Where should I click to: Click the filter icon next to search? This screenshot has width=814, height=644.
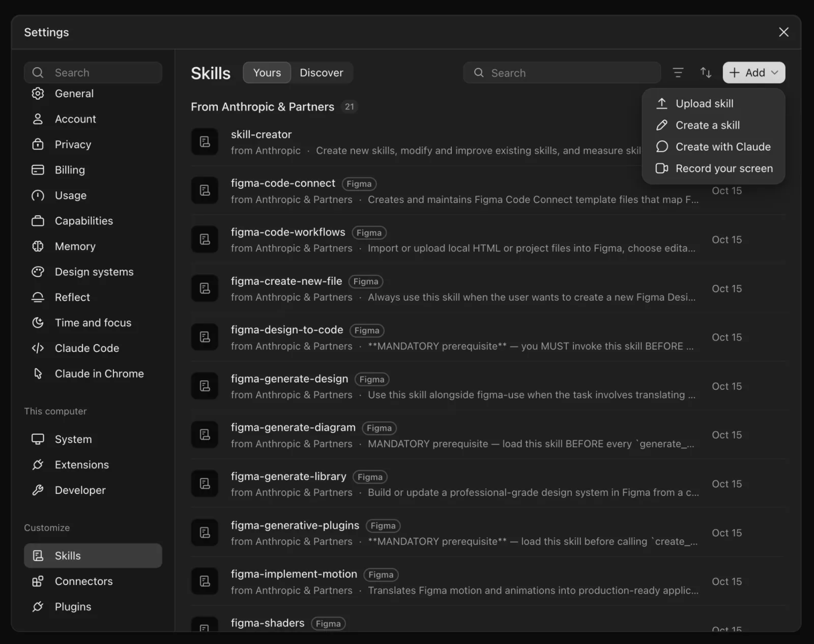(x=678, y=73)
